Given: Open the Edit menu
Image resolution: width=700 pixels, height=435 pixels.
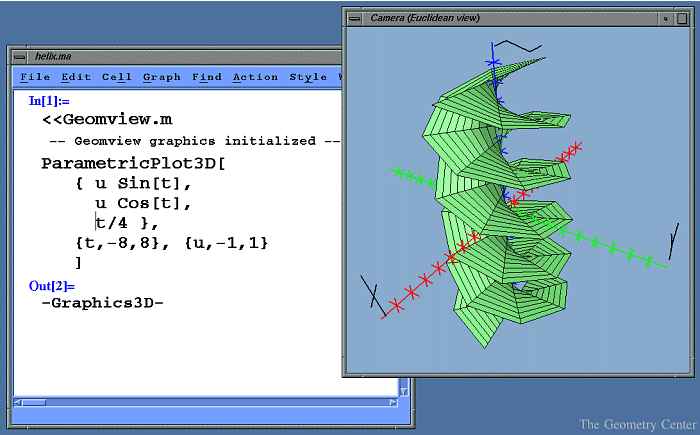Looking at the screenshot, I should pyautogui.click(x=75, y=77).
